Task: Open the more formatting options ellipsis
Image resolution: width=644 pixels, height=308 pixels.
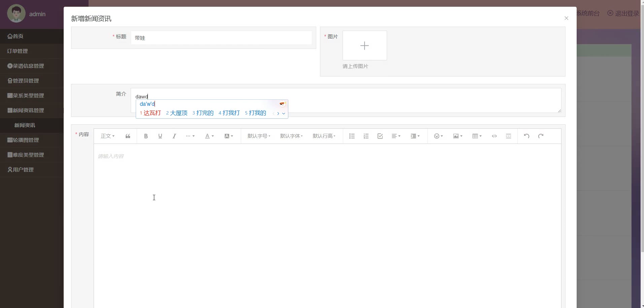Action: tap(190, 136)
